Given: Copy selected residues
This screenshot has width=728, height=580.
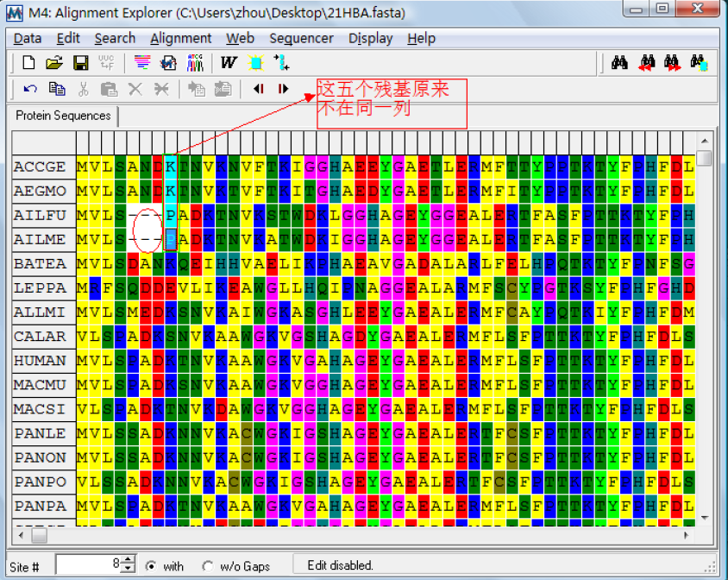Looking at the screenshot, I should click(x=57, y=89).
